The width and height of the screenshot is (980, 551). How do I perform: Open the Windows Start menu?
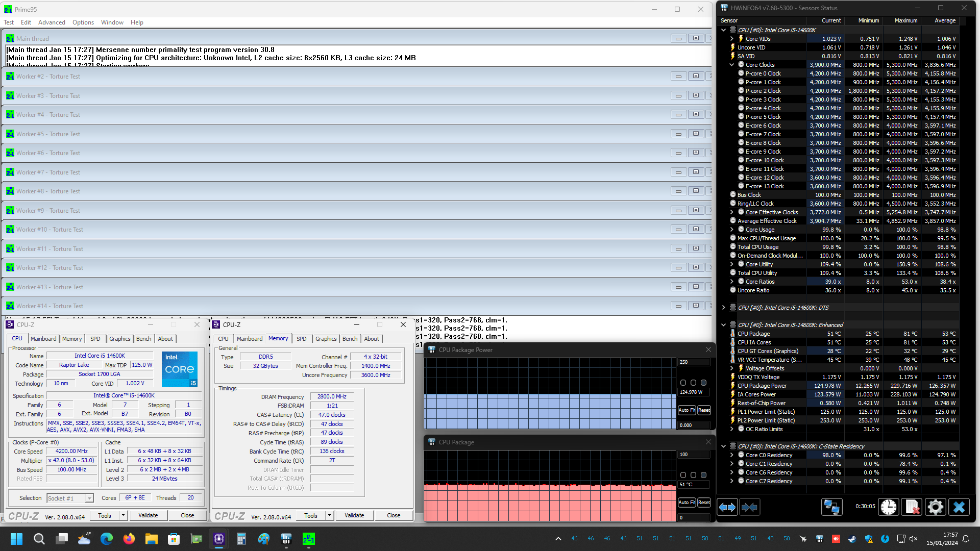[17, 539]
